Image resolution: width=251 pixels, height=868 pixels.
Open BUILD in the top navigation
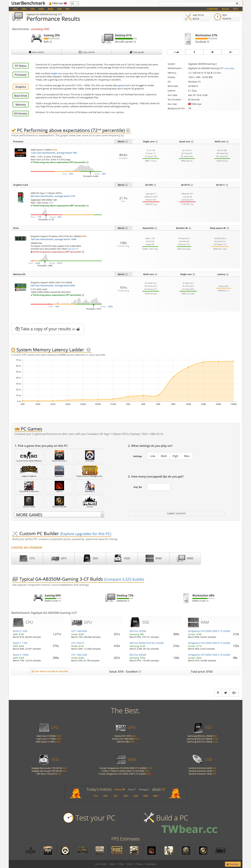[225, 9]
